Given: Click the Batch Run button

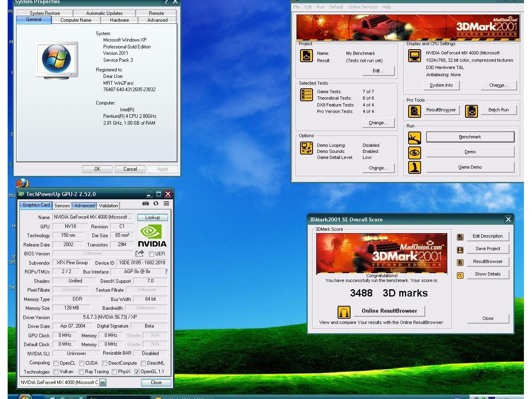Looking at the screenshot, I should (499, 110).
